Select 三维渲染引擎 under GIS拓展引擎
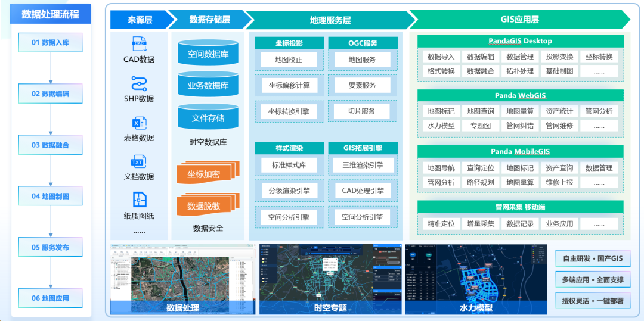This screenshot has height=321, width=644. (x=363, y=165)
